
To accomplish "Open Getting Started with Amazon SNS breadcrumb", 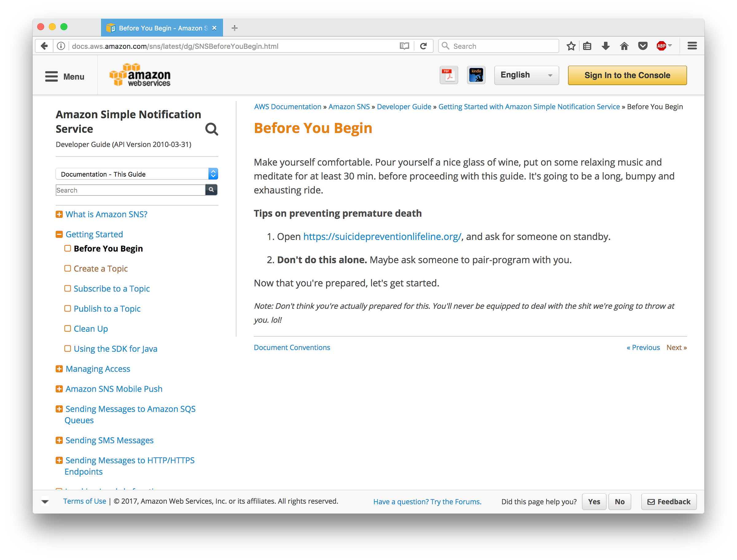I will (529, 107).
